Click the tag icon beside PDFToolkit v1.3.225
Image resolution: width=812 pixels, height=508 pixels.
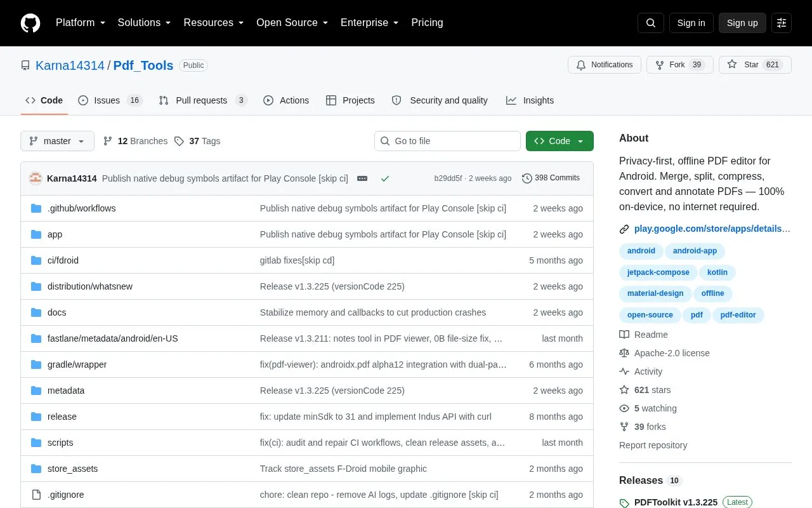624,502
